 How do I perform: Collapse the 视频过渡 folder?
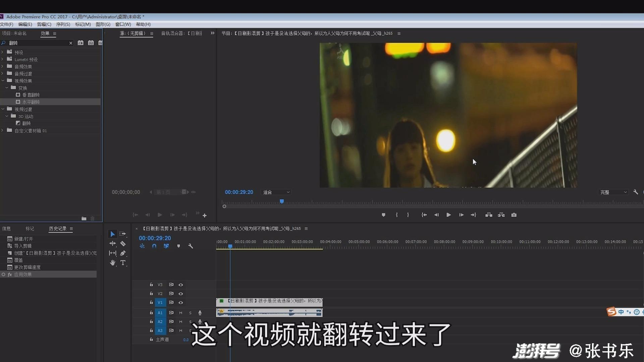coord(3,109)
